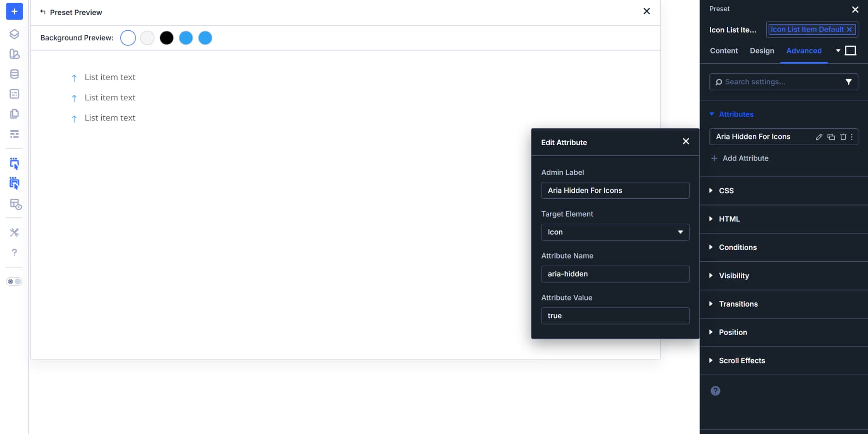Select the black background preview swatch

(166, 37)
